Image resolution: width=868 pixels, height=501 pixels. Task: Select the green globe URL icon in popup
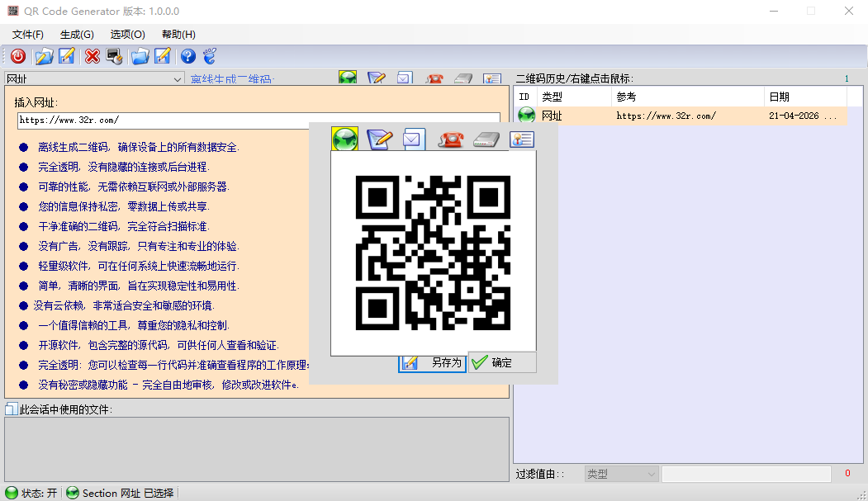(345, 139)
